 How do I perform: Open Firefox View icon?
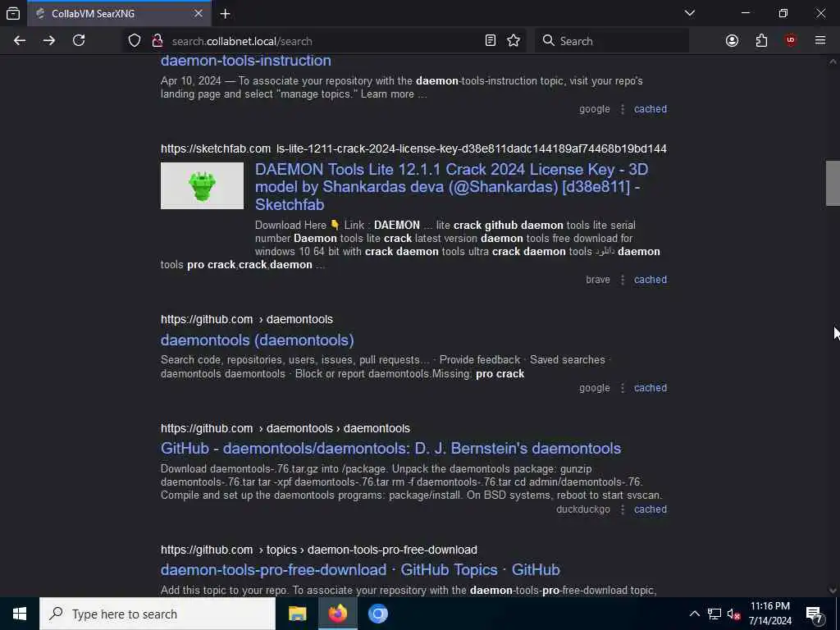pyautogui.click(x=13, y=13)
